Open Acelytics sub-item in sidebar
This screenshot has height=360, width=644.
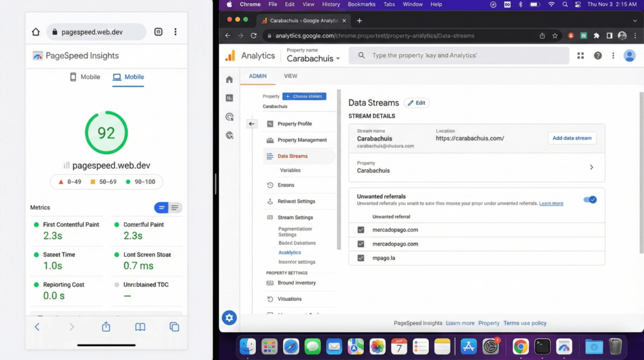[289, 253]
